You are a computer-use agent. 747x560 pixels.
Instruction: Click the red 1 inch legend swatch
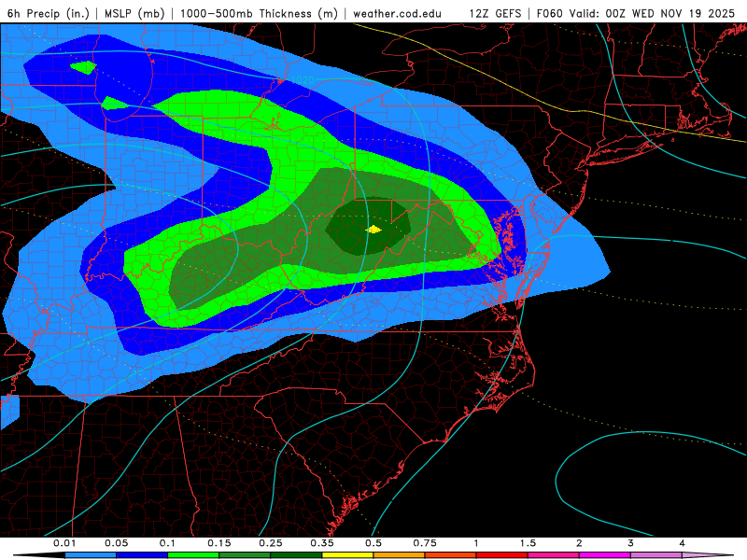pyautogui.click(x=502, y=555)
